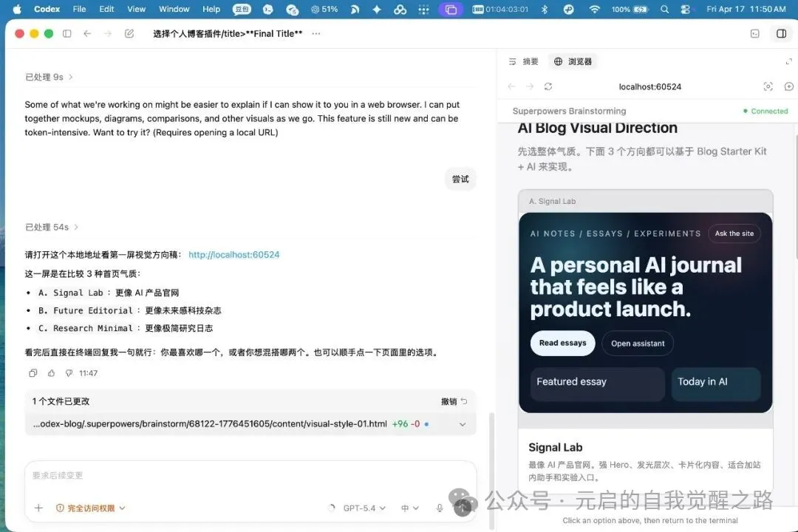Open the browser add/plus circle icon
798x532 pixels.
coord(789,86)
